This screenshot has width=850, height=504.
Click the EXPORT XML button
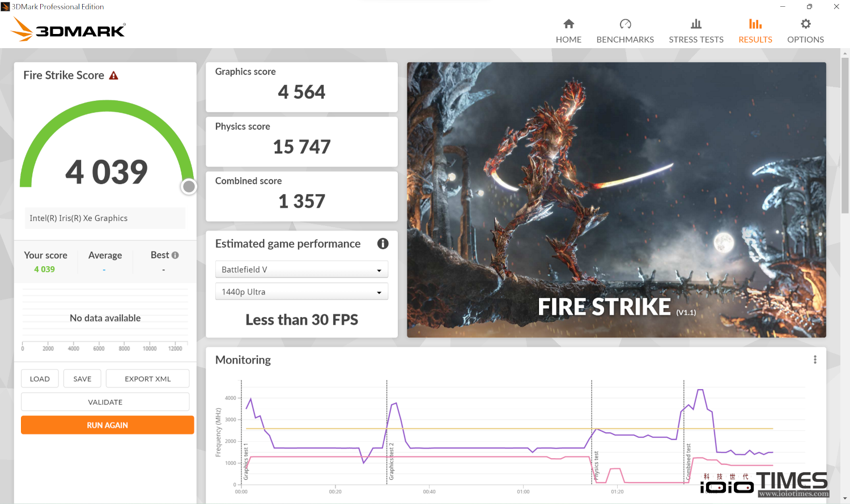click(x=147, y=379)
